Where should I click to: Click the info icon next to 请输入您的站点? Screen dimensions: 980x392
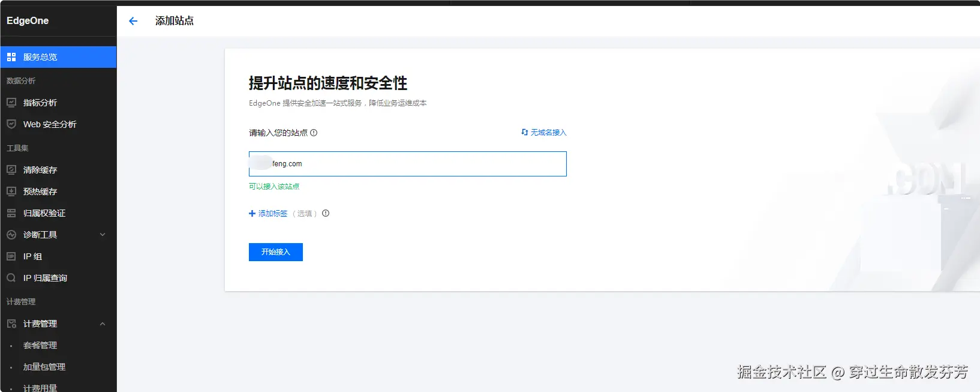[314, 133]
